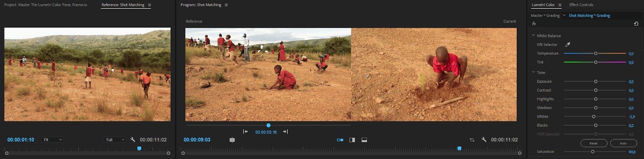Go to previous edit in reference scrubber
This screenshot has height=159, width=644.
point(246,132)
